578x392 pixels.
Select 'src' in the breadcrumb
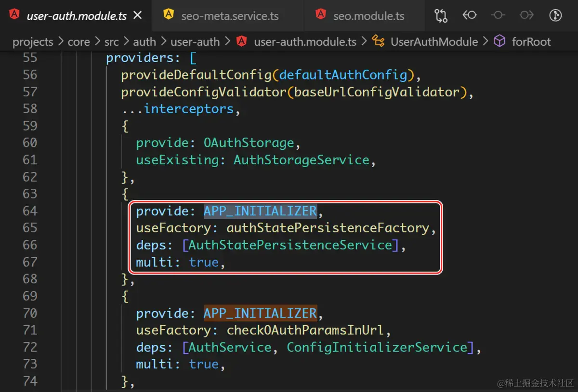(x=111, y=42)
